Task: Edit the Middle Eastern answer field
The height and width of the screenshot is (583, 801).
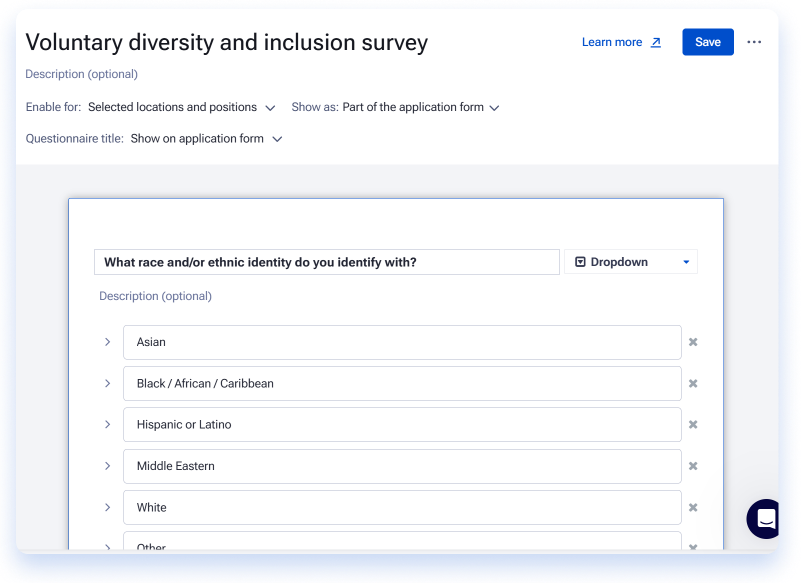Action: 402,467
